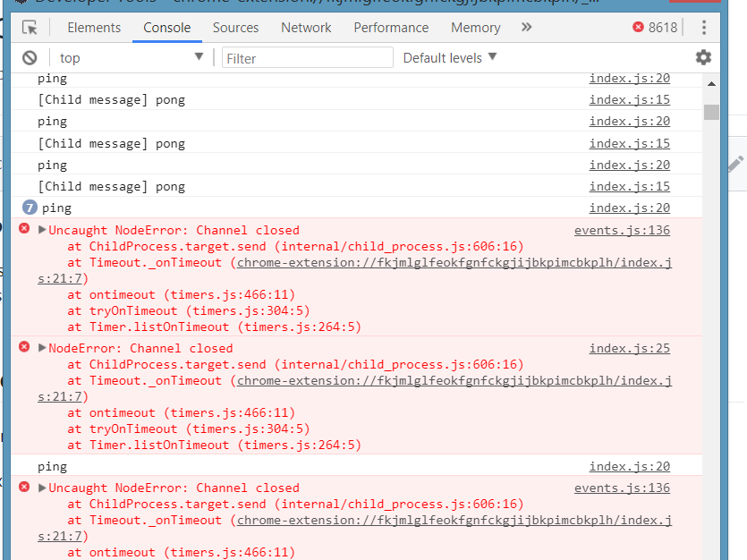Open chrome-extension index.js link in first error
The image size is (747, 560).
[x=454, y=263]
